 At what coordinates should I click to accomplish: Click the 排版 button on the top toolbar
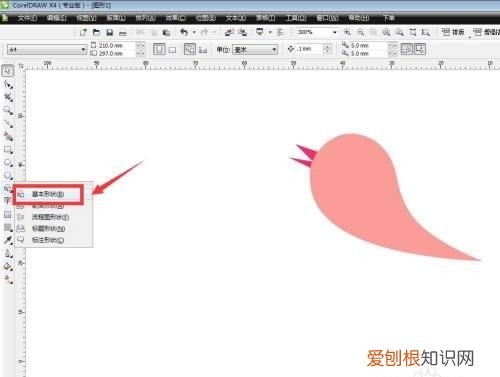coord(453,32)
